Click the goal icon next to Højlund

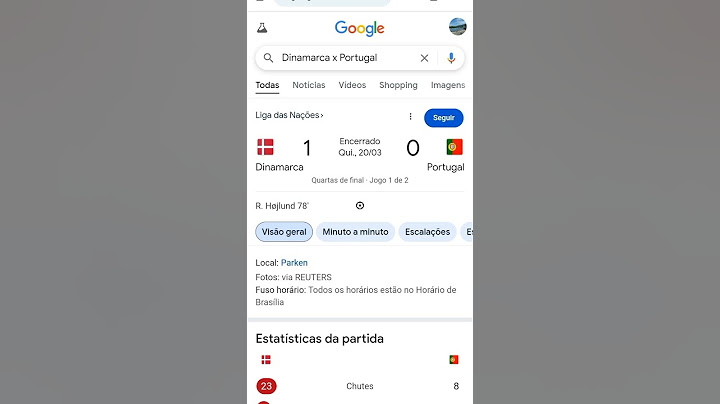[360, 206]
